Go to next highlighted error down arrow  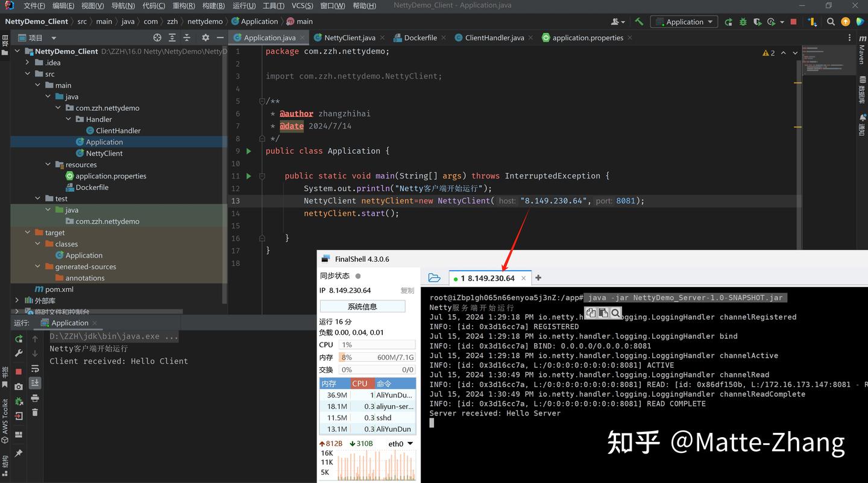click(x=795, y=53)
